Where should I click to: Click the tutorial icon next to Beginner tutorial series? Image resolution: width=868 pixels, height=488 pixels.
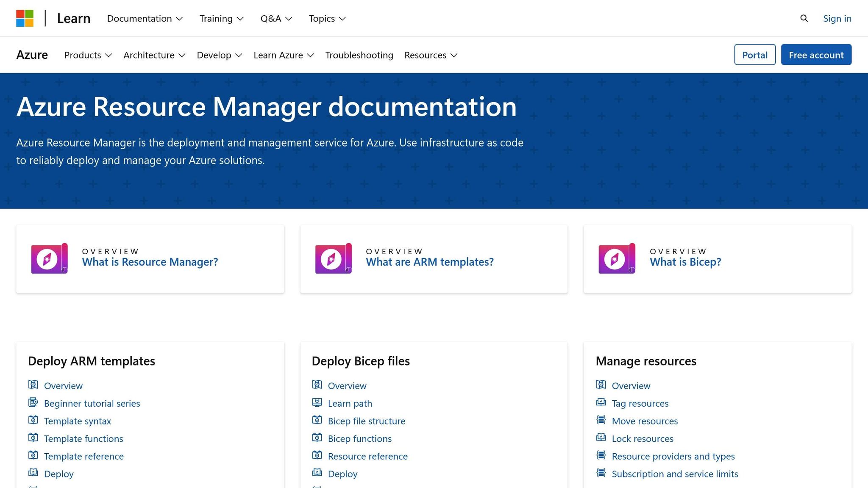pos(33,402)
